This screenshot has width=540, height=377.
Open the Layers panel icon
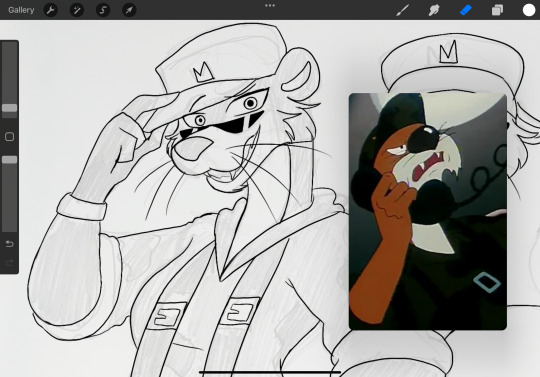[497, 10]
